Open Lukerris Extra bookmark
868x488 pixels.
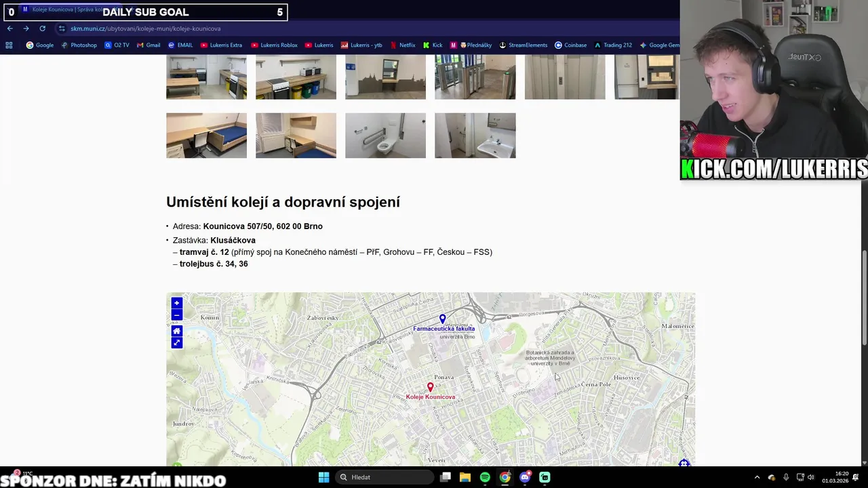tap(222, 45)
